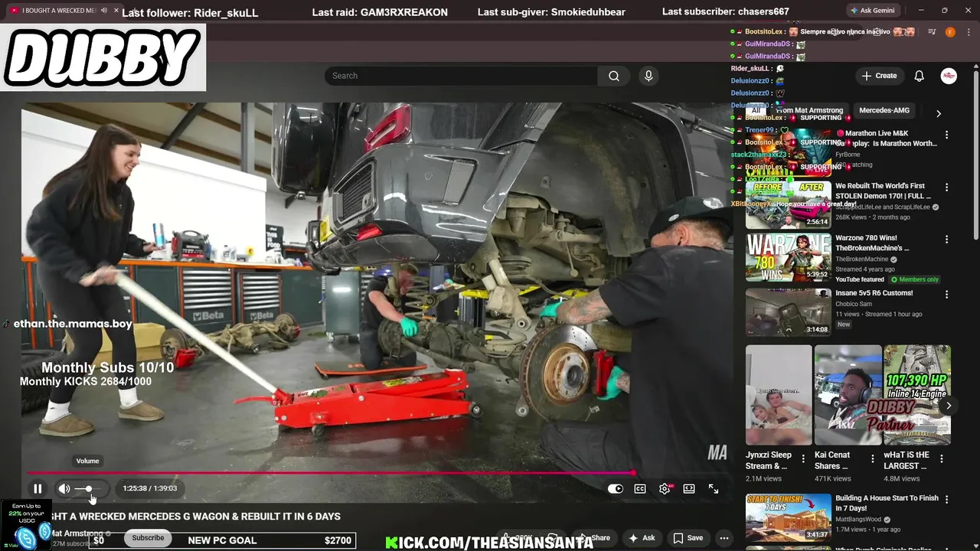980x551 pixels.
Task: Select the 'I BOUGHT A WRECKED' browser tab
Action: (x=57, y=11)
